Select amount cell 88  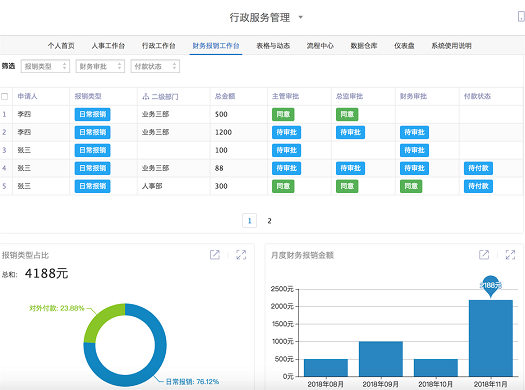(x=219, y=168)
